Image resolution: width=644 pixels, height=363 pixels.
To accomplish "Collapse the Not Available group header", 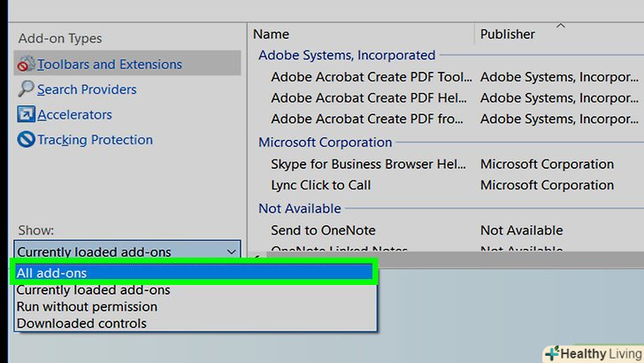I will coord(299,208).
